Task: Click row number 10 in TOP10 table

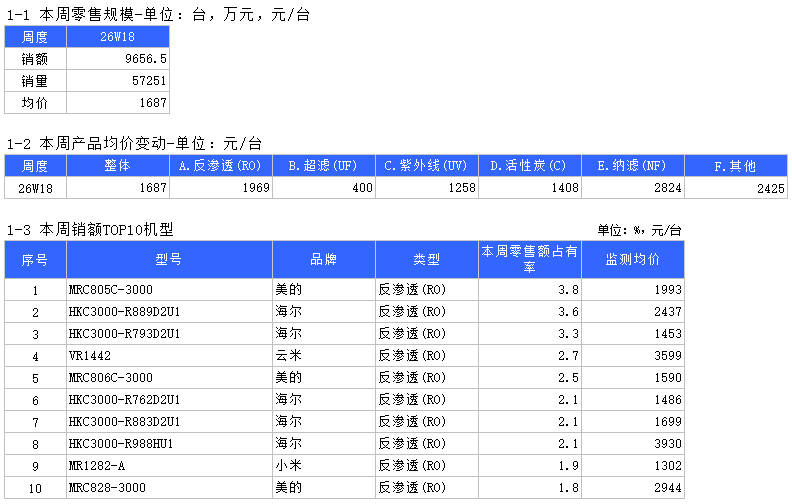Action: (35, 488)
